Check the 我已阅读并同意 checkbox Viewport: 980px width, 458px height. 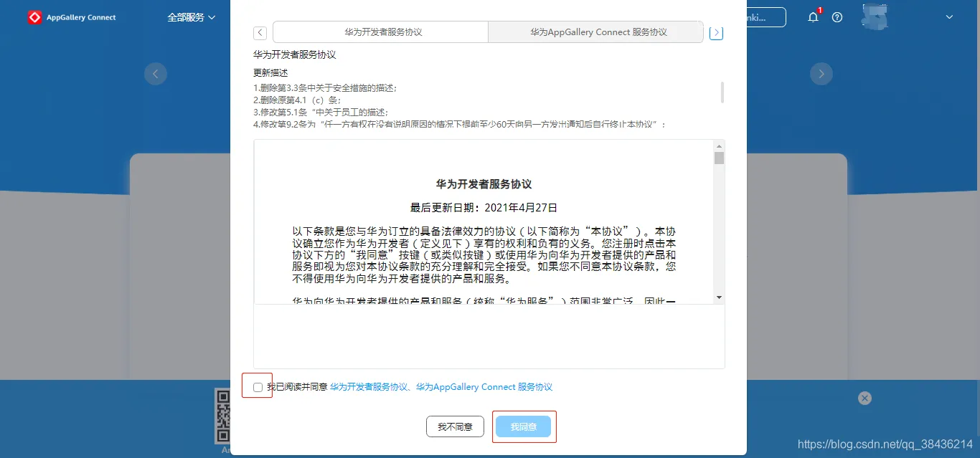258,387
